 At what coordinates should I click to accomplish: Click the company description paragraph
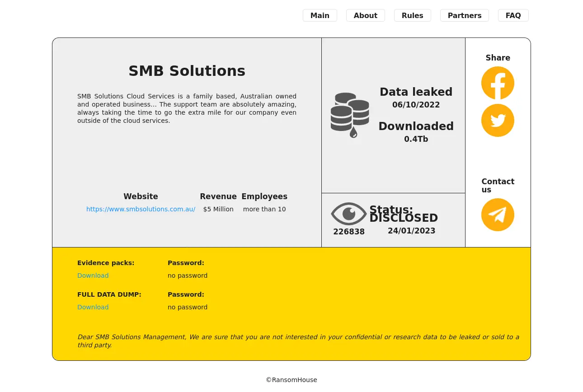pos(187,108)
